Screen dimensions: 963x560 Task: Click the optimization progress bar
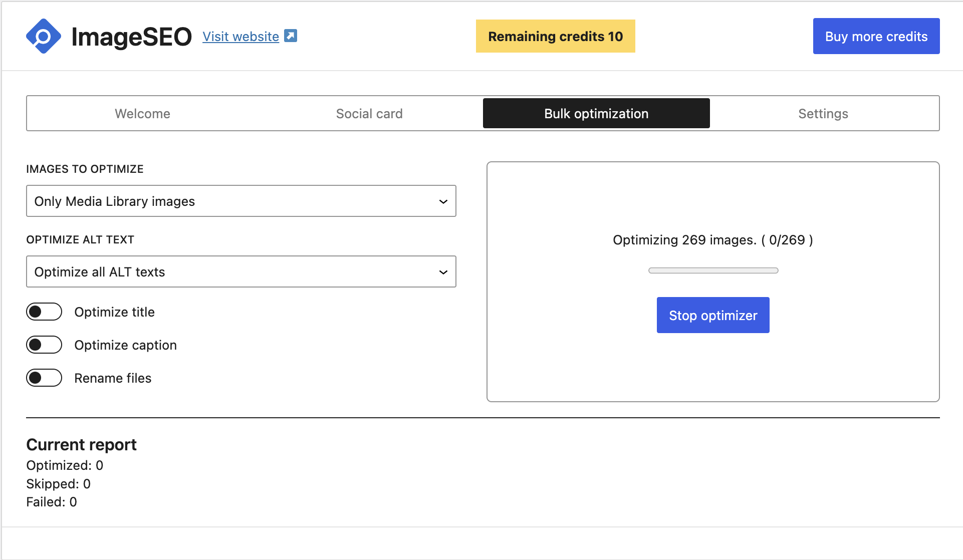pyautogui.click(x=713, y=270)
